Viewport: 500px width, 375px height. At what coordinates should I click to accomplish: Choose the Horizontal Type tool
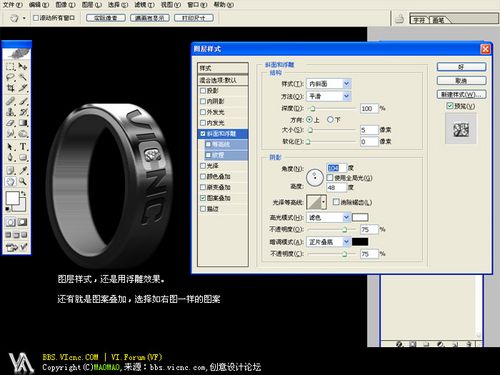pyautogui.click(x=23, y=146)
